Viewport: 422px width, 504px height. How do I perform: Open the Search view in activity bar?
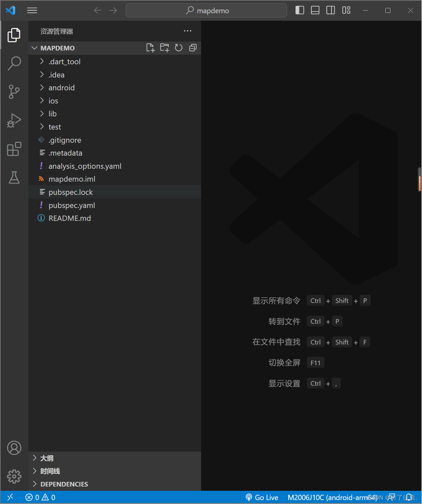click(14, 63)
